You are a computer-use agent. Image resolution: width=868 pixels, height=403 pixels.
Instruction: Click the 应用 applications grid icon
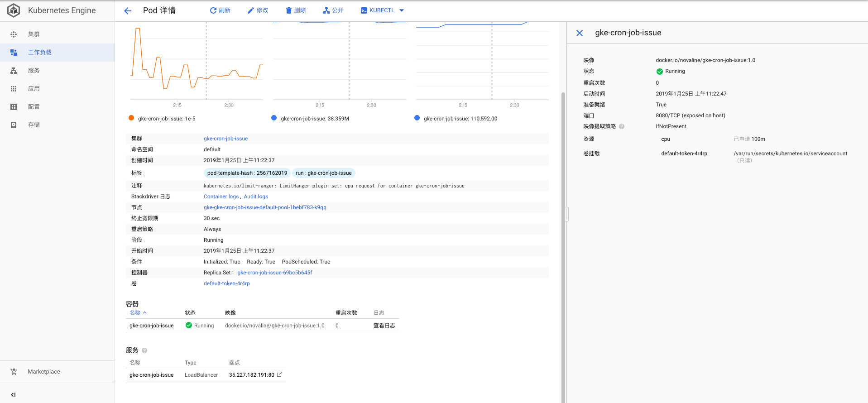click(14, 89)
